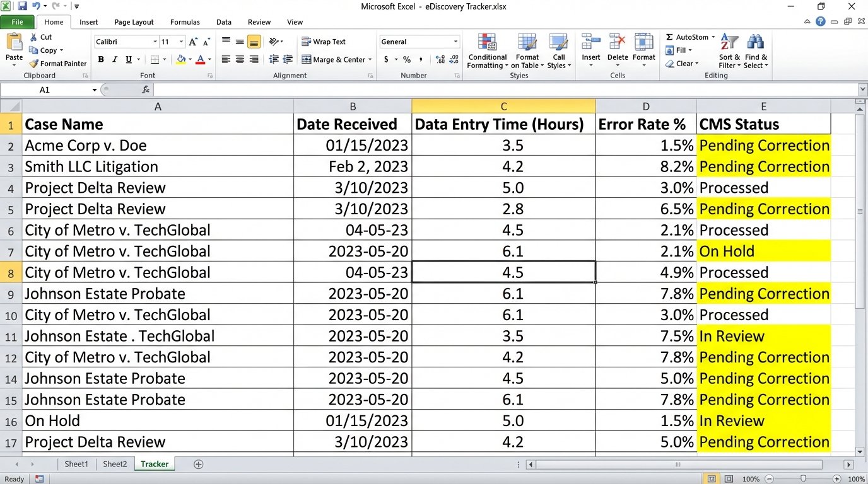The image size is (868, 484).
Task: Click the Save icon in quick access toolbar
Action: (23, 6)
